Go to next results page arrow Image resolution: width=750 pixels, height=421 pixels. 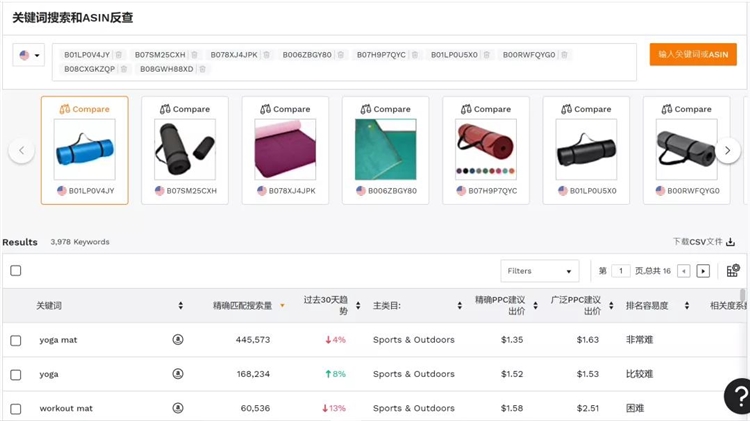point(703,271)
